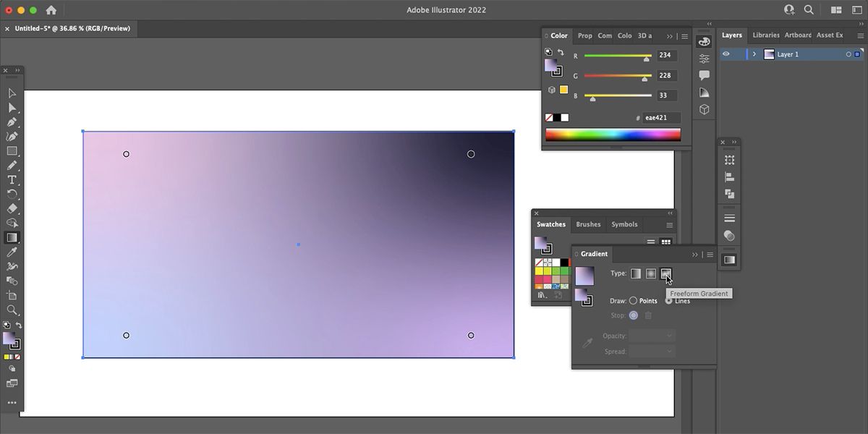The height and width of the screenshot is (434, 868).
Task: Click the Swatch Libraries icon in Swatches panel
Action: pos(541,295)
